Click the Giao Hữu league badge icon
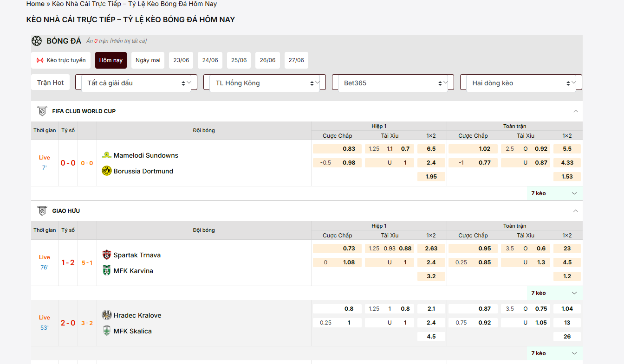 (42, 211)
